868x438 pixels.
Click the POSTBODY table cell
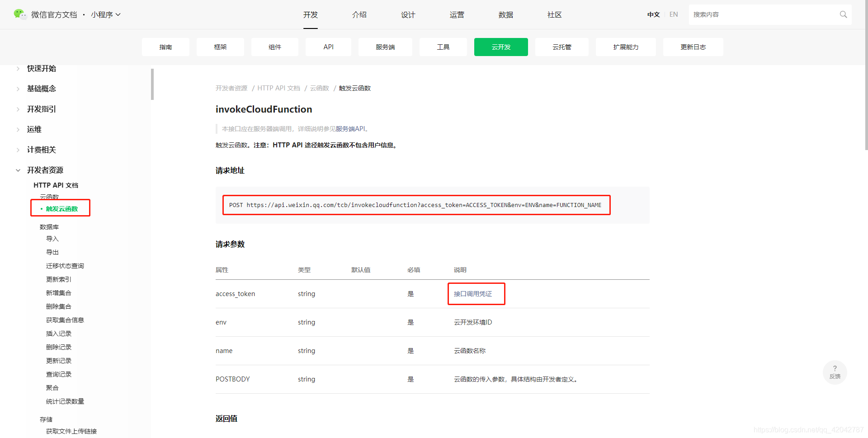[233, 379]
